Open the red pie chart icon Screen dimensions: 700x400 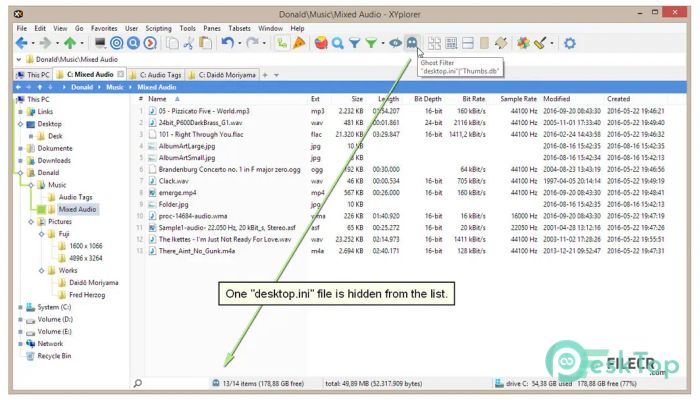(321, 43)
